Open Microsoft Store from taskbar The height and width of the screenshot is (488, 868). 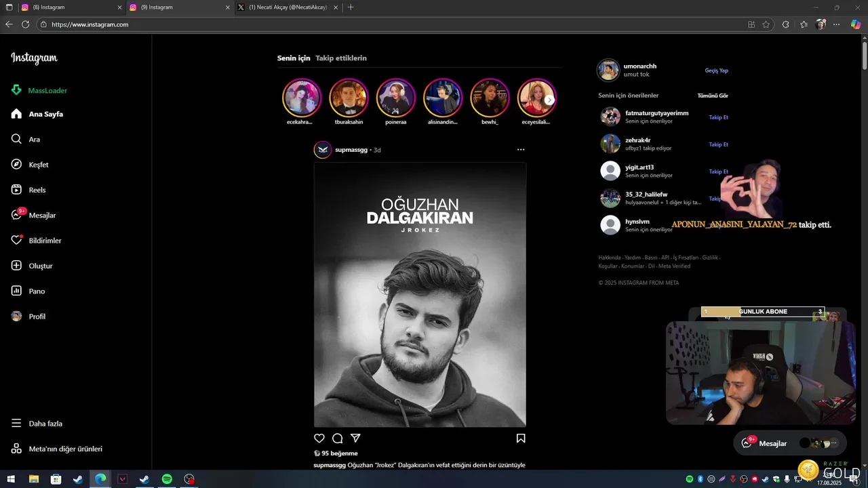tap(56, 480)
